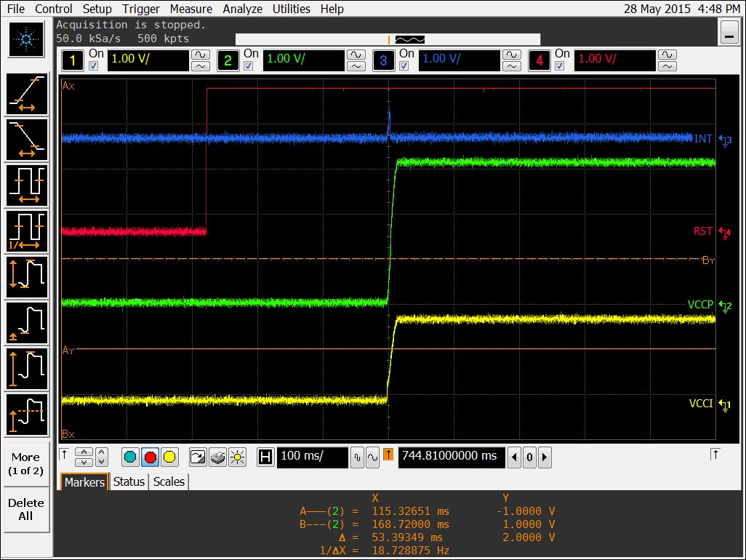The width and height of the screenshot is (746, 560).
Task: Increase channel 1 vertical scale with large-wave button
Action: pyautogui.click(x=201, y=55)
